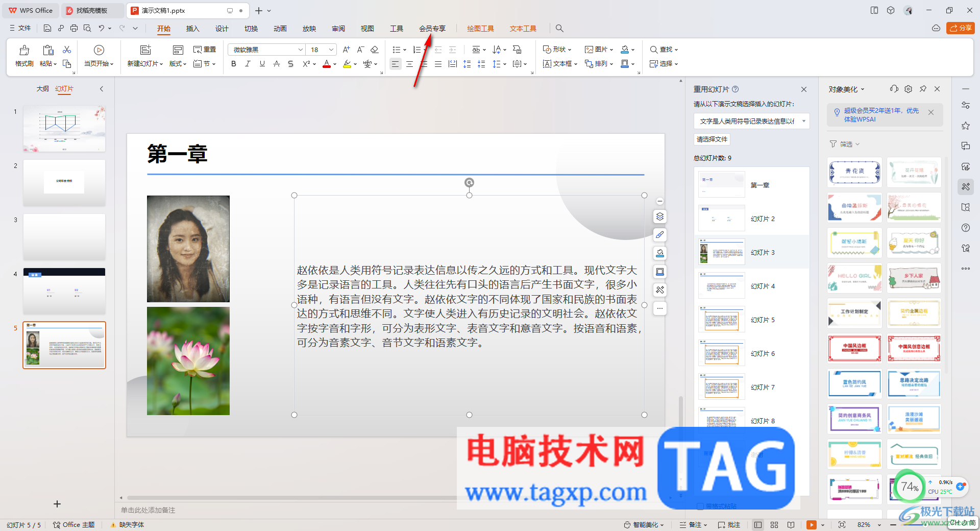Pin the 对象美化 panel
The width and height of the screenshot is (980, 531).
click(923, 89)
